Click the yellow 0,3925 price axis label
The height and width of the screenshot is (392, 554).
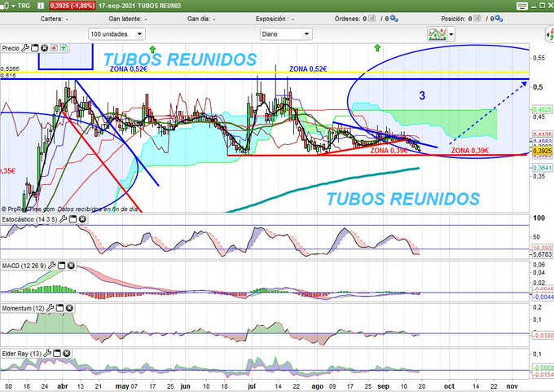543,151
